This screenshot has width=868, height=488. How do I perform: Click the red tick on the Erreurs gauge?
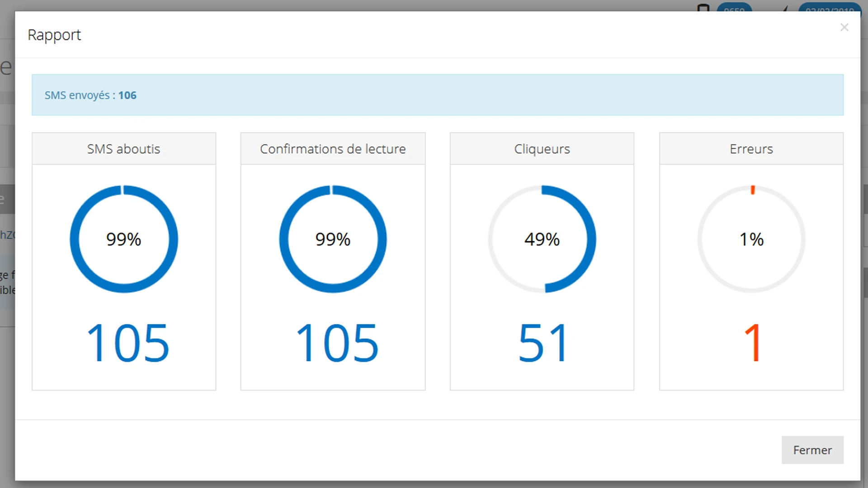pos(753,190)
